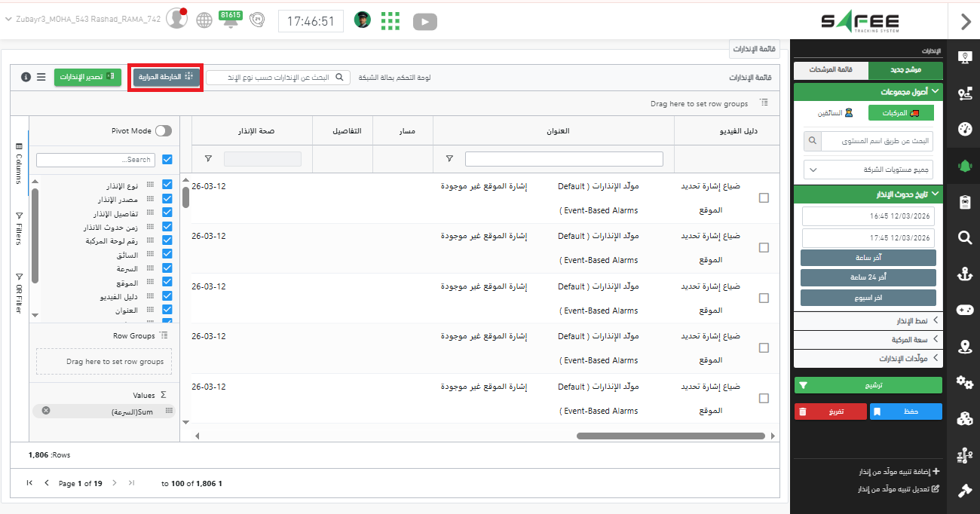980x514 pixels.
Task: Select the first alarm row checkbox
Action: point(764,197)
